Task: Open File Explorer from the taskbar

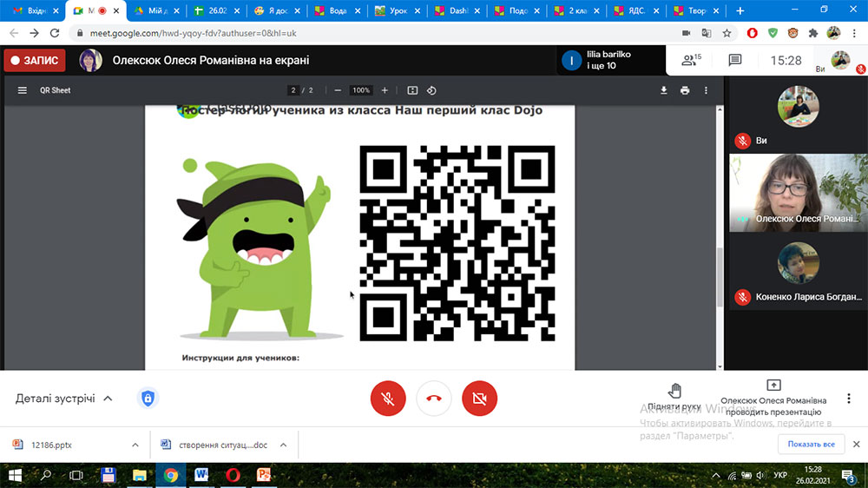Action: 140,475
